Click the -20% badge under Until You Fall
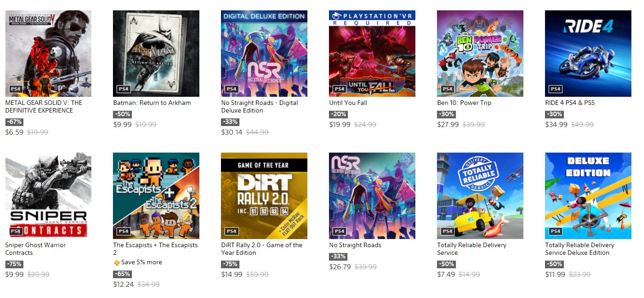Image resolution: width=644 pixels, height=298 pixels. pos(338,114)
